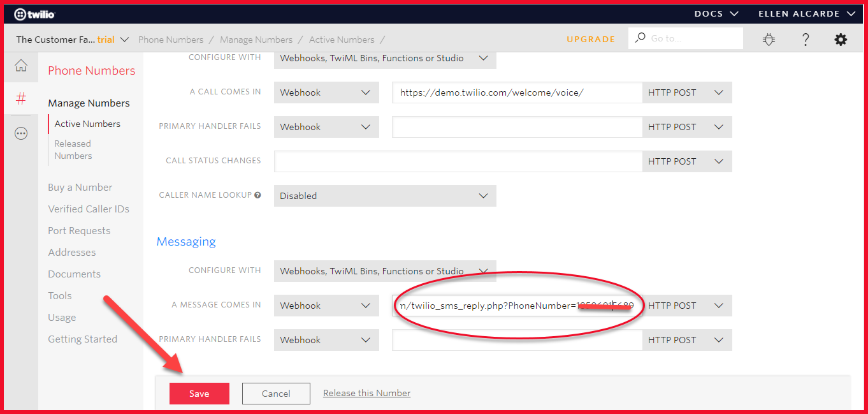Open the DOCS dropdown menu
The width and height of the screenshot is (868, 414).
[716, 13]
